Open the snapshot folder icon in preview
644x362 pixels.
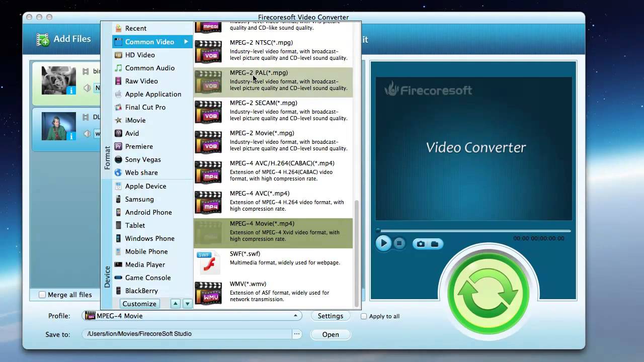(435, 244)
